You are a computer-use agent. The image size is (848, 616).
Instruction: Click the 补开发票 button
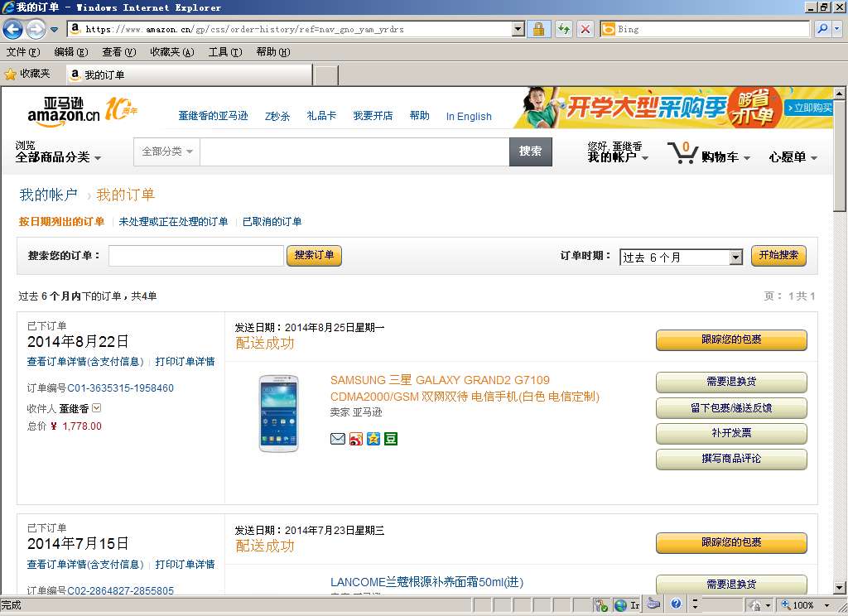[731, 433]
